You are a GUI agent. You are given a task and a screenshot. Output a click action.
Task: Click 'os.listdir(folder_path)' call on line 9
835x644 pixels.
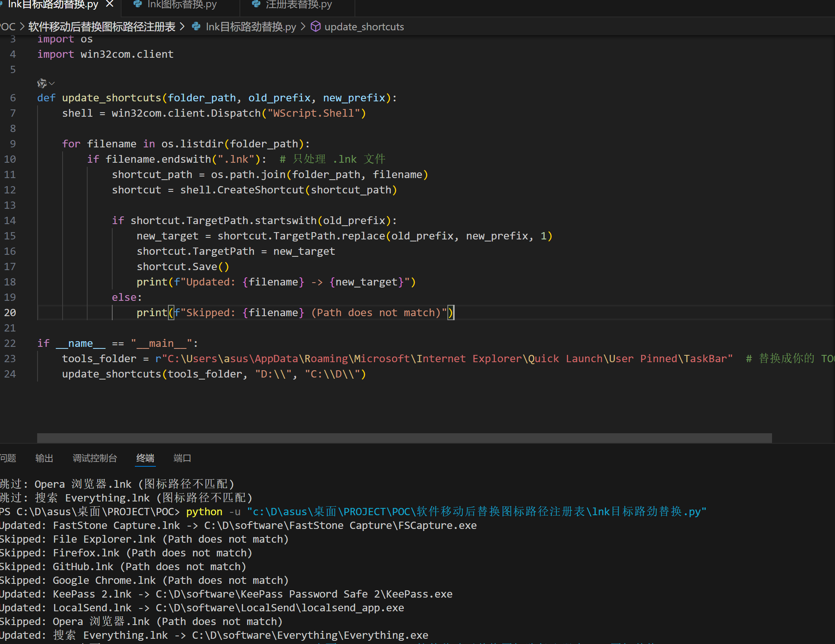pos(233,144)
